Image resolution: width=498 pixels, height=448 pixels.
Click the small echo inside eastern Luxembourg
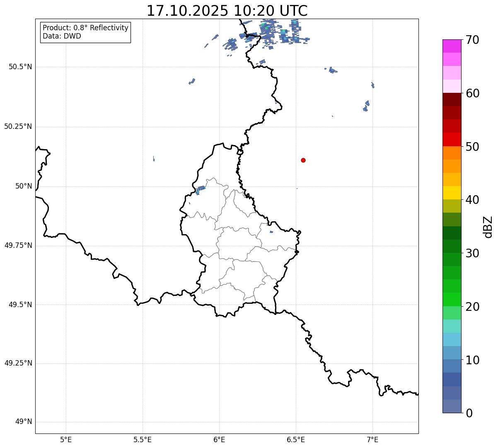pyautogui.click(x=271, y=232)
